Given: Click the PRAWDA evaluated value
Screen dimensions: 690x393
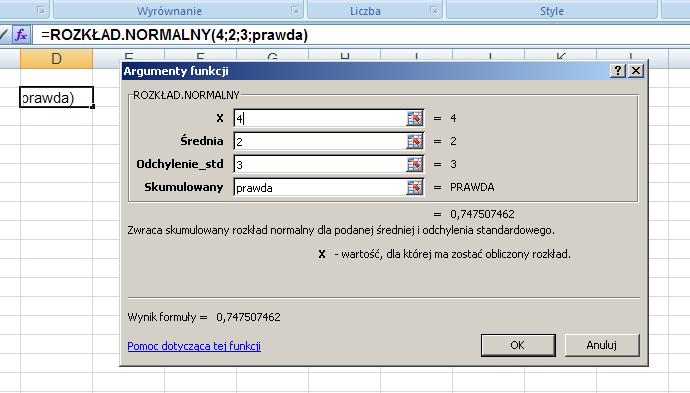Looking at the screenshot, I should coord(472,187).
